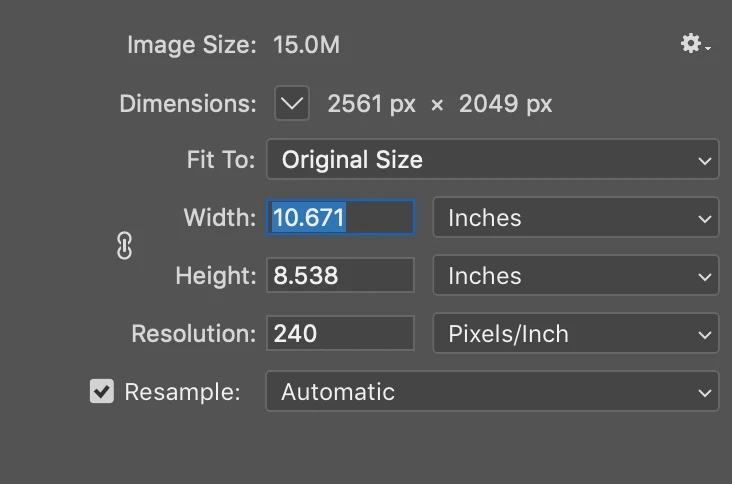The image size is (732, 484).
Task: Click the Fit To label
Action: click(221, 159)
